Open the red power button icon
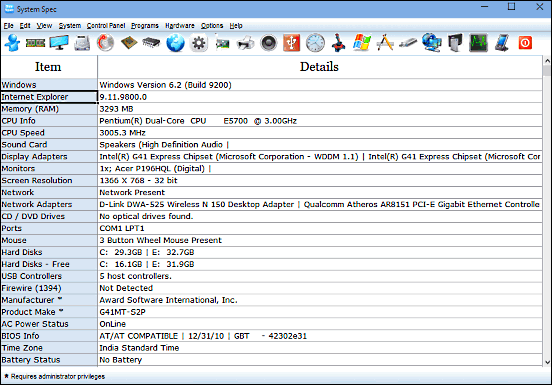 (x=525, y=43)
